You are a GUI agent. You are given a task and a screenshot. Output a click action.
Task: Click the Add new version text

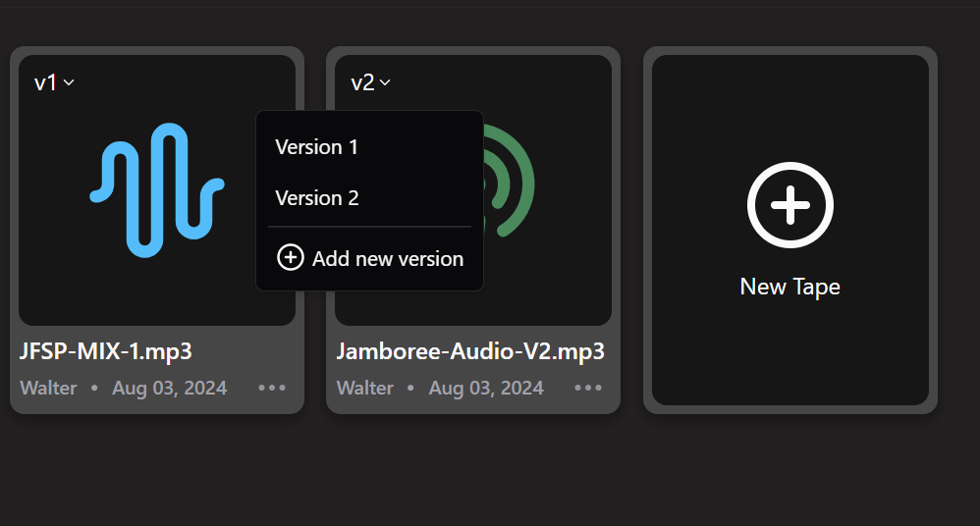tap(387, 259)
